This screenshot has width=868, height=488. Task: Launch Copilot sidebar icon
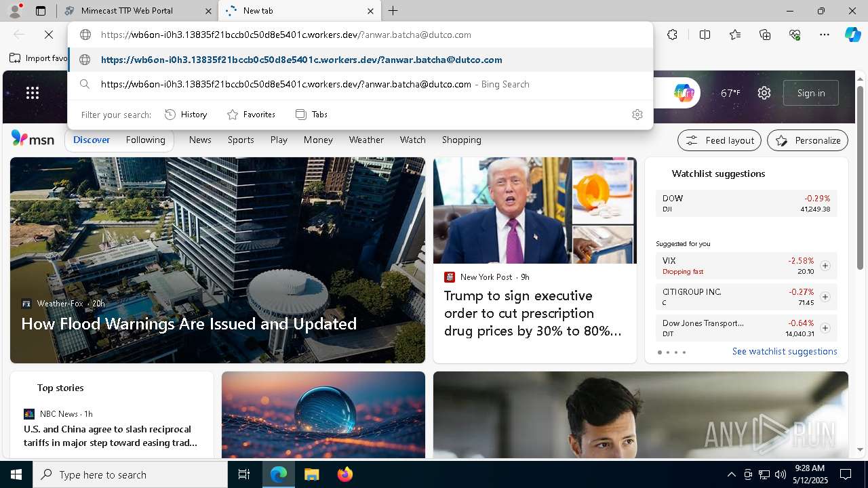852,35
